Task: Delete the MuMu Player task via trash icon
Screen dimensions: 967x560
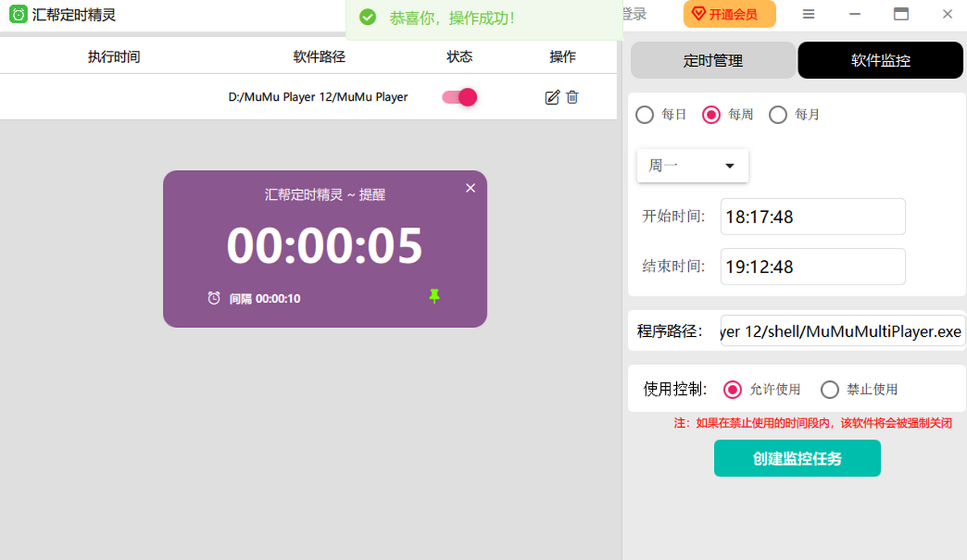Action: click(572, 97)
